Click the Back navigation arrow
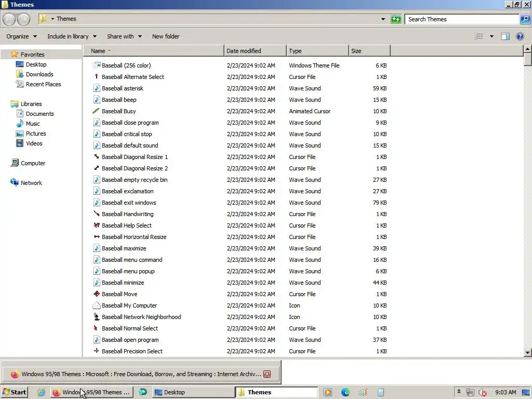 [9, 19]
